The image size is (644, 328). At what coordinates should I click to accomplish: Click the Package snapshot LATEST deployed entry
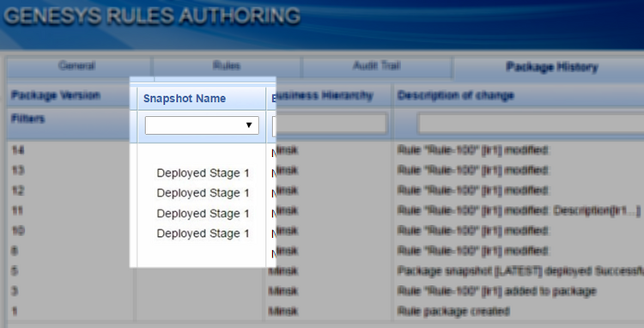coord(520,271)
